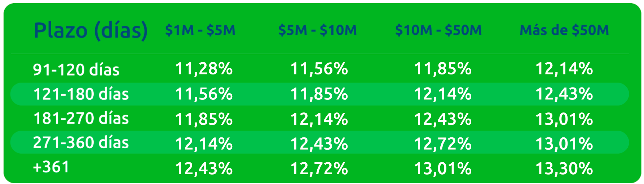644x184 pixels.
Task: Select the "$1M - $5M" column header
Action: [200, 30]
